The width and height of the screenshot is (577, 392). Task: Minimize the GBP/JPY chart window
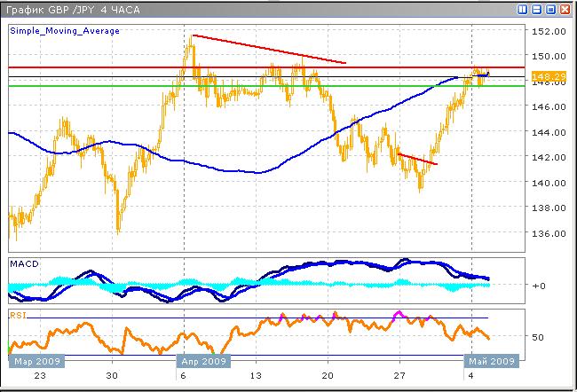[x=537, y=9]
